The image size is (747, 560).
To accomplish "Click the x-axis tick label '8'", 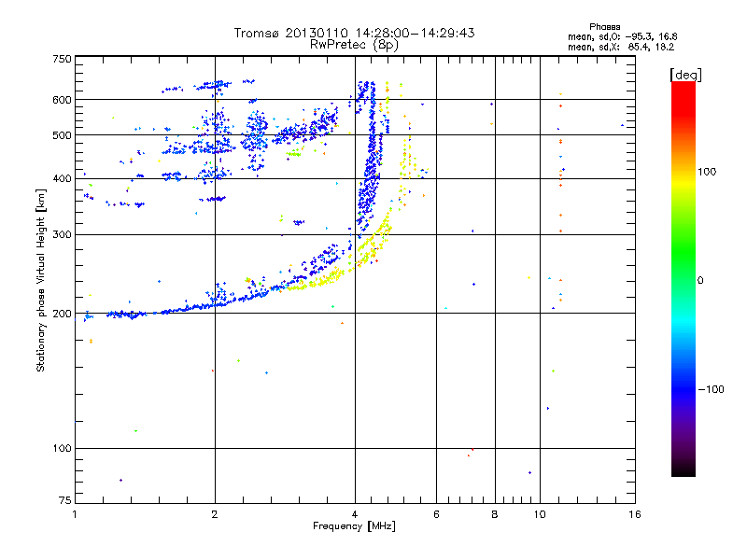I will (495, 514).
